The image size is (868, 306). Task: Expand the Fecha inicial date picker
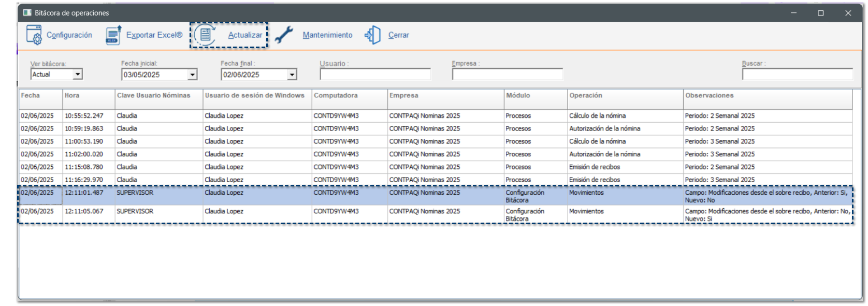[x=192, y=75]
